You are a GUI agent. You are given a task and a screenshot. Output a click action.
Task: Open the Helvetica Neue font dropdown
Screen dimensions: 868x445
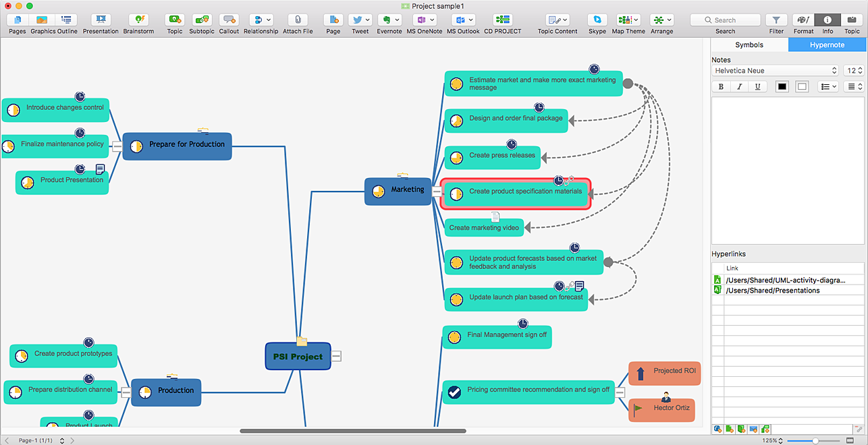(x=776, y=71)
